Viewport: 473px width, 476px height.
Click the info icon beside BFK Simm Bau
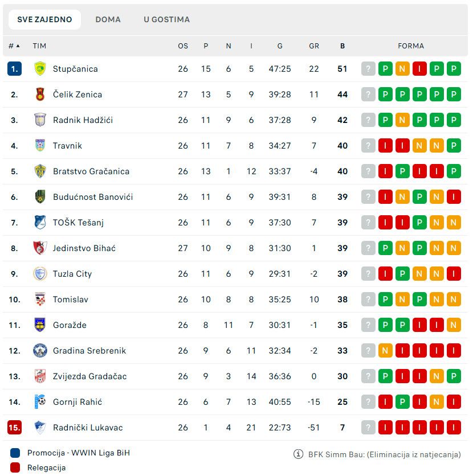[298, 454]
